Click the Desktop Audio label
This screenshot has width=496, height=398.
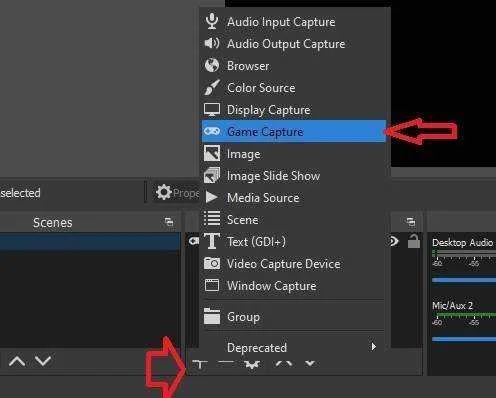point(462,242)
